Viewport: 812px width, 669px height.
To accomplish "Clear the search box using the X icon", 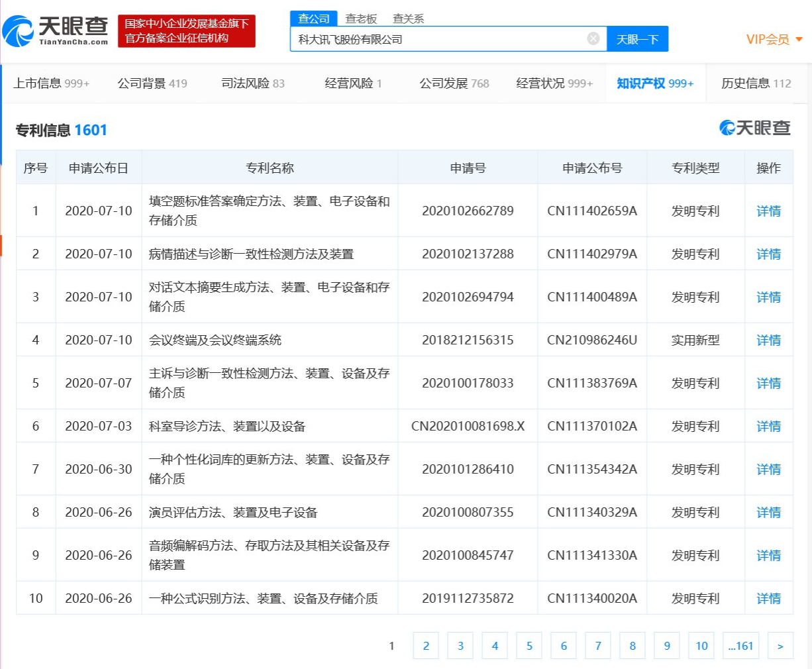I will pos(593,38).
